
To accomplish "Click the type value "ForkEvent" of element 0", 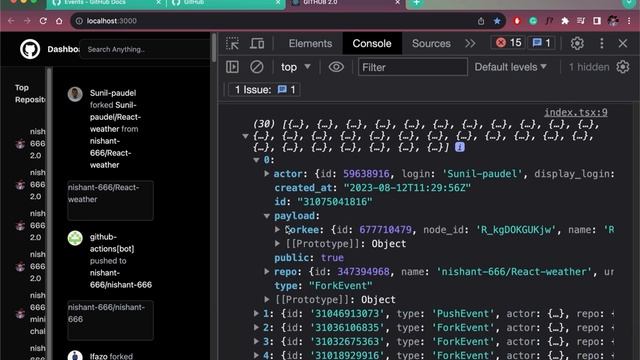I will 341,286.
